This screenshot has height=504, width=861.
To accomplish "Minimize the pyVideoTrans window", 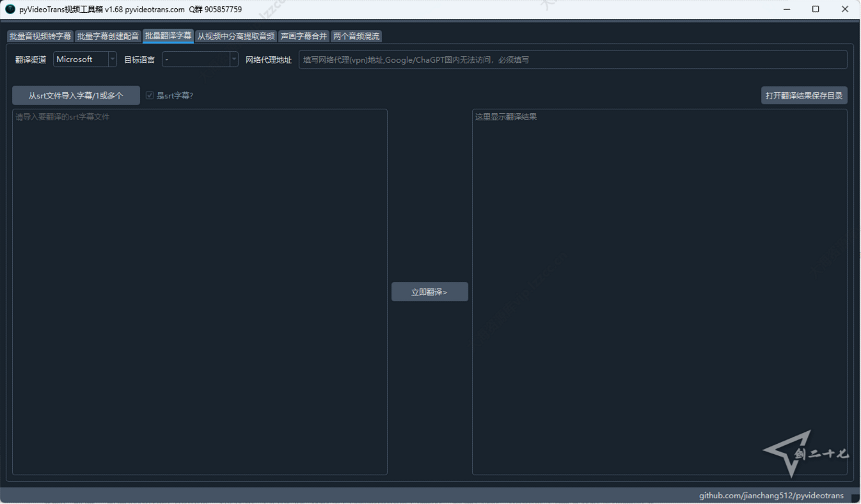I will coord(787,9).
